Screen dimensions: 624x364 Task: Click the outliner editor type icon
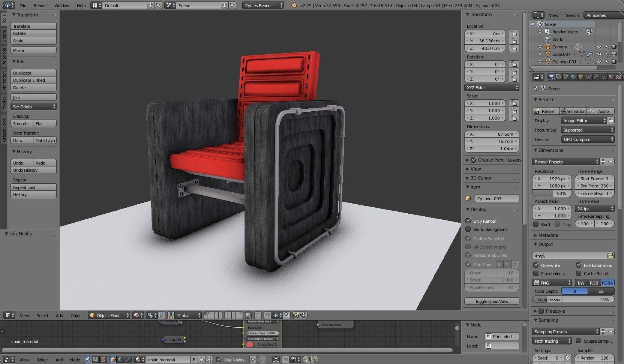click(538, 15)
